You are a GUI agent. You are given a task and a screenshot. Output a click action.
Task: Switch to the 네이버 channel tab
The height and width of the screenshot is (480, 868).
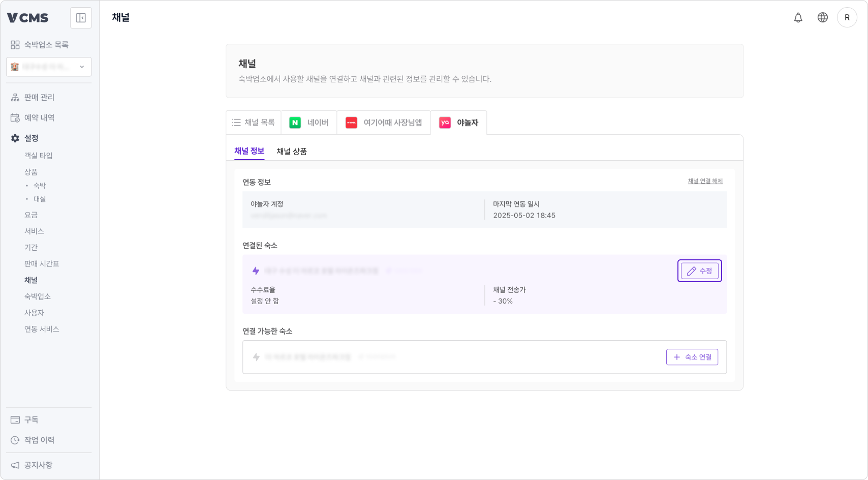point(309,122)
